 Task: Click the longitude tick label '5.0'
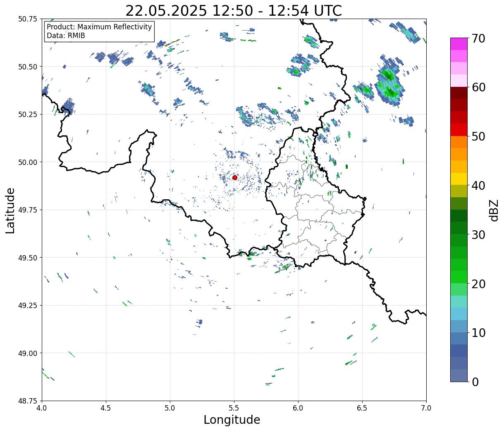[x=170, y=408]
